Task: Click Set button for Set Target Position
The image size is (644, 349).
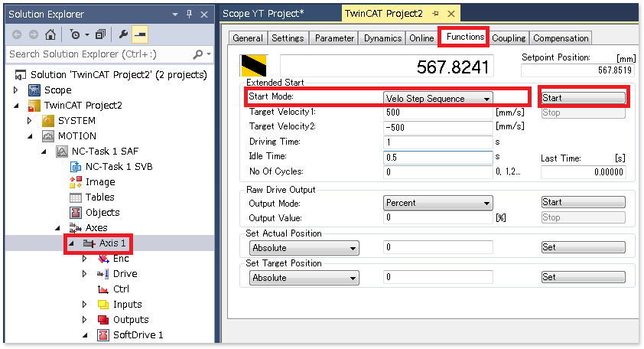Action: (584, 277)
